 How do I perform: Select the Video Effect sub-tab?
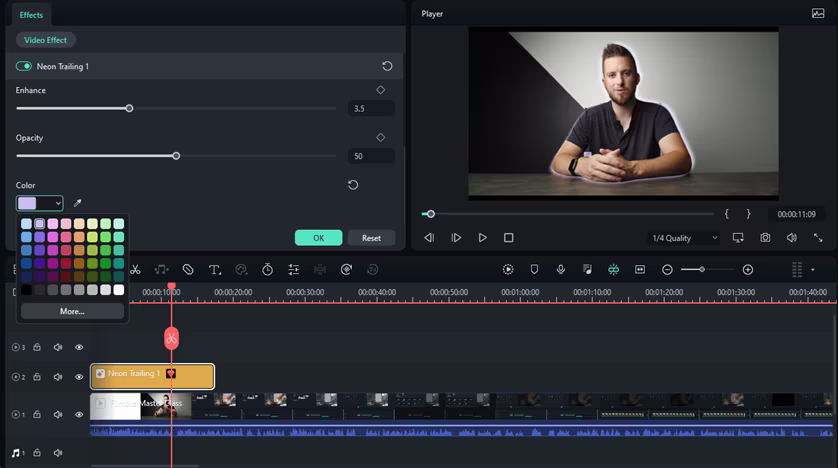pos(45,40)
